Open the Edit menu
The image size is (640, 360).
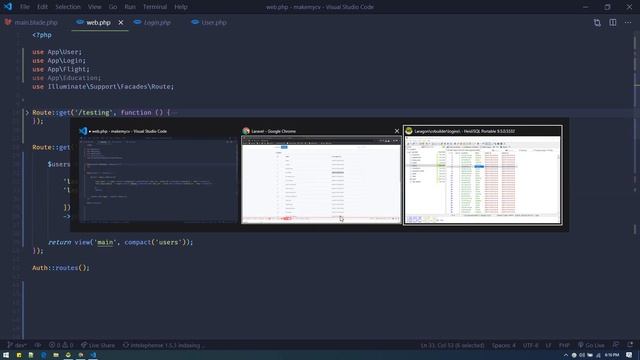click(42, 7)
